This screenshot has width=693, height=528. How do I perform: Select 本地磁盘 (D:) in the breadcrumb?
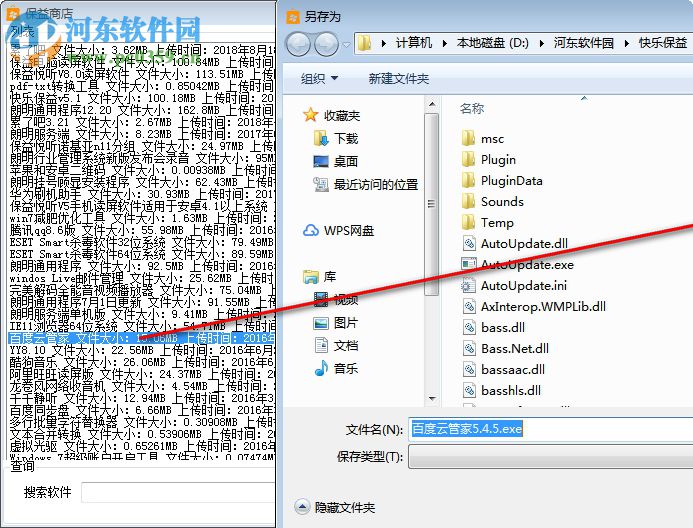[x=493, y=43]
